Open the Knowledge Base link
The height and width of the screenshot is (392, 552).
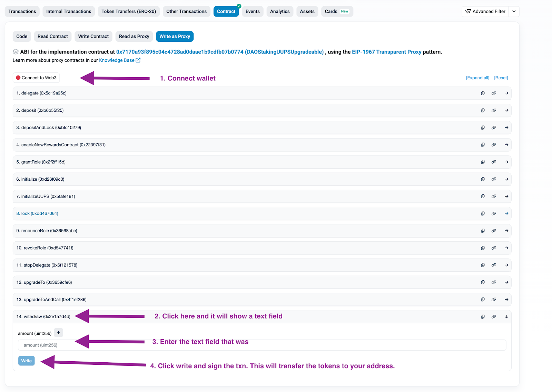tap(119, 60)
